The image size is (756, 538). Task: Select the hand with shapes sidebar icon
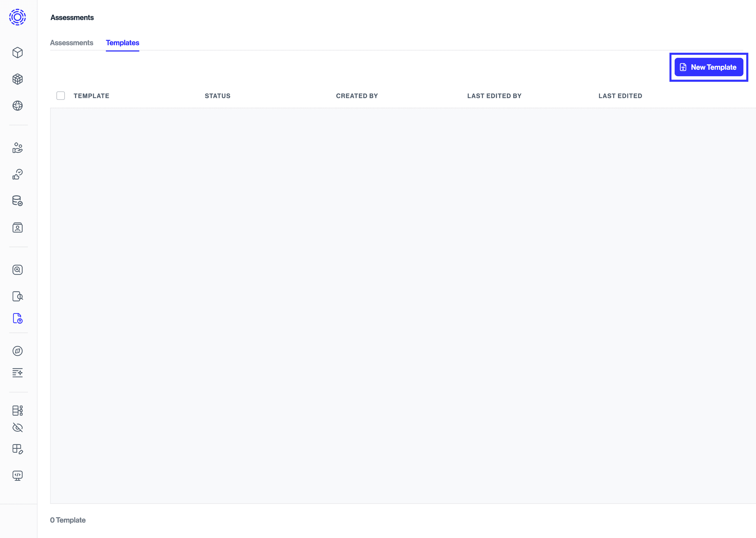(x=17, y=148)
